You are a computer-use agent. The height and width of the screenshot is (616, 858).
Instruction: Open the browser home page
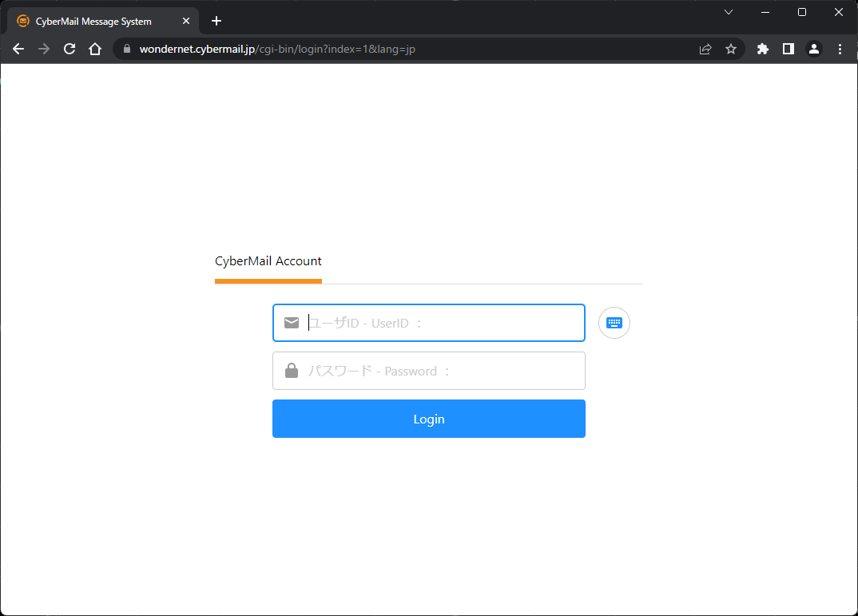click(x=95, y=50)
